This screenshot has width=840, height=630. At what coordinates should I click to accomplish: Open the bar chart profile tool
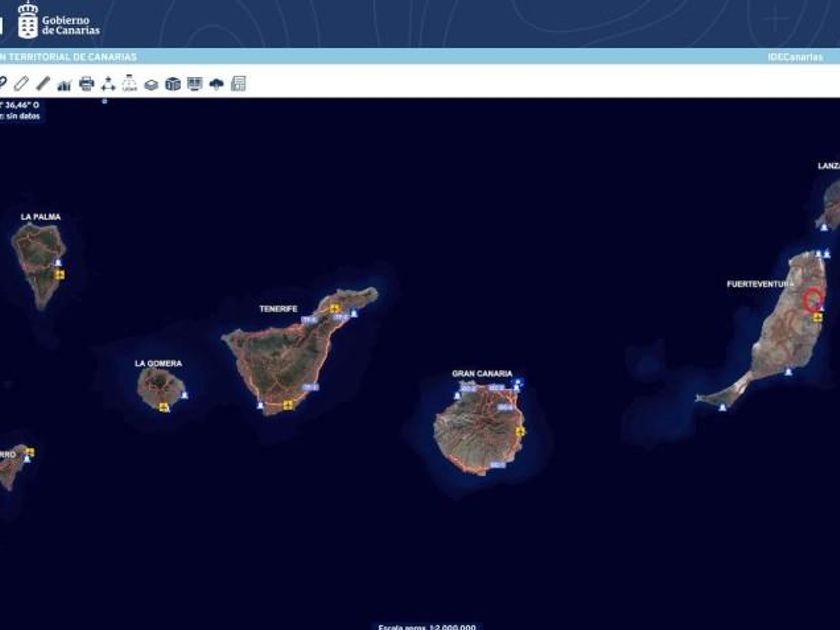pos(64,84)
